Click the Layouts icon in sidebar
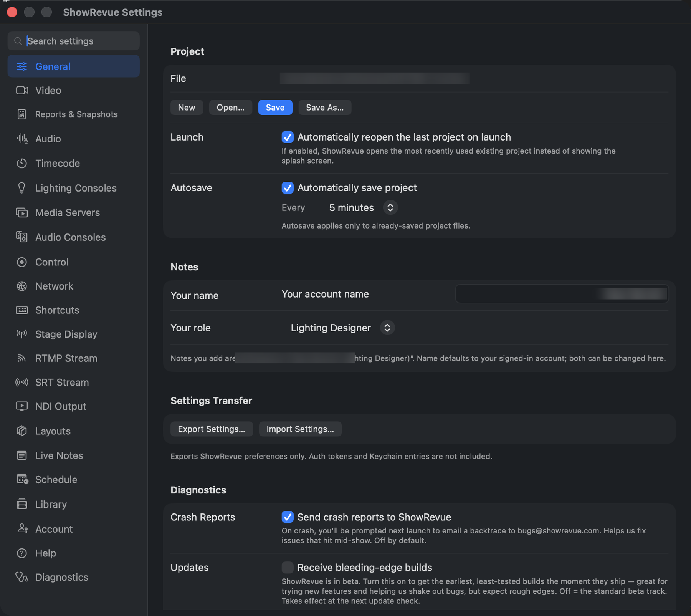The width and height of the screenshot is (691, 616). [x=22, y=431]
